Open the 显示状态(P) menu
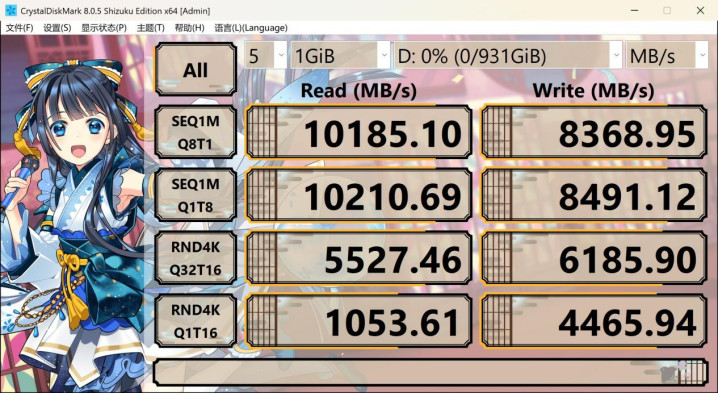718x393 pixels. pyautogui.click(x=104, y=28)
